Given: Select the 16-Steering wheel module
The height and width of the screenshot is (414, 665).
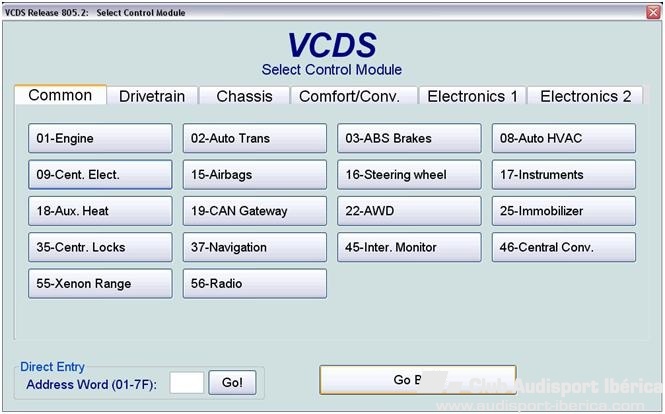Looking at the screenshot, I should (x=409, y=174).
